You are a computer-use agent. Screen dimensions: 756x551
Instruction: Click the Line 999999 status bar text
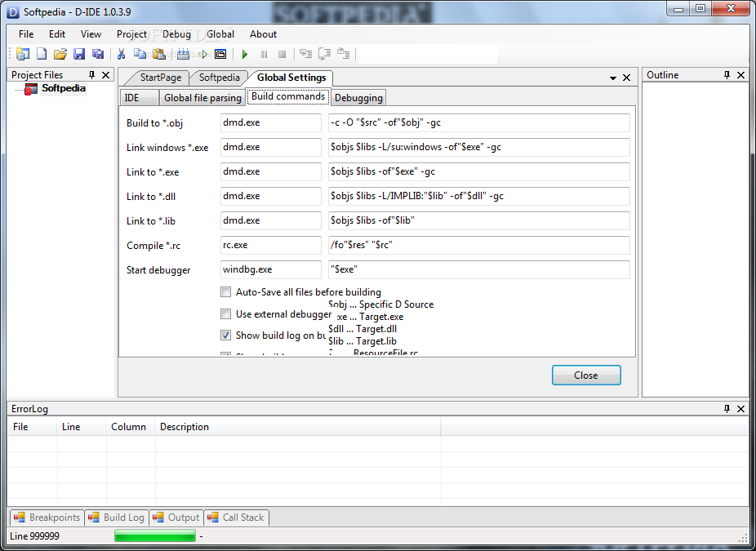pyautogui.click(x=34, y=536)
